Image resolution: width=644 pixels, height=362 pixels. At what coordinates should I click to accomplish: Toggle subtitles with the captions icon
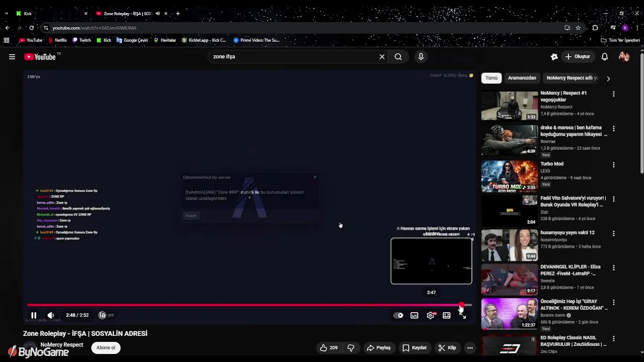pos(414,315)
